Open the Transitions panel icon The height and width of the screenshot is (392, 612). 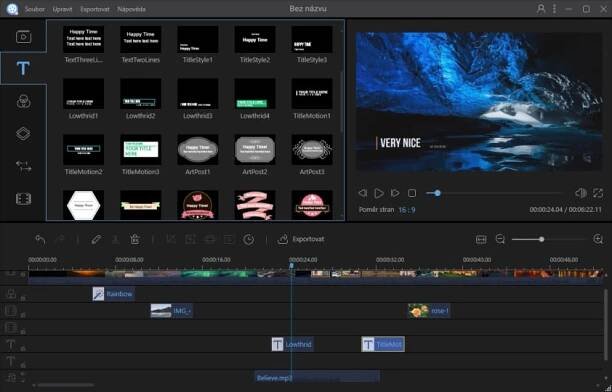click(x=23, y=166)
